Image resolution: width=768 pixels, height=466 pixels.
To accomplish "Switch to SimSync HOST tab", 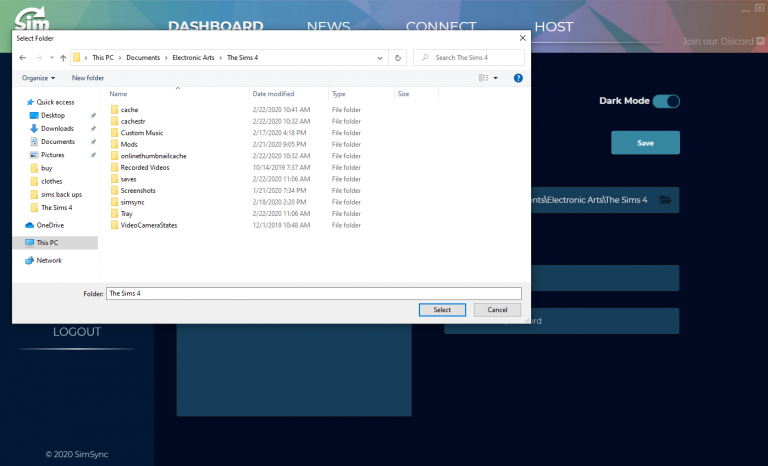I will pyautogui.click(x=553, y=26).
